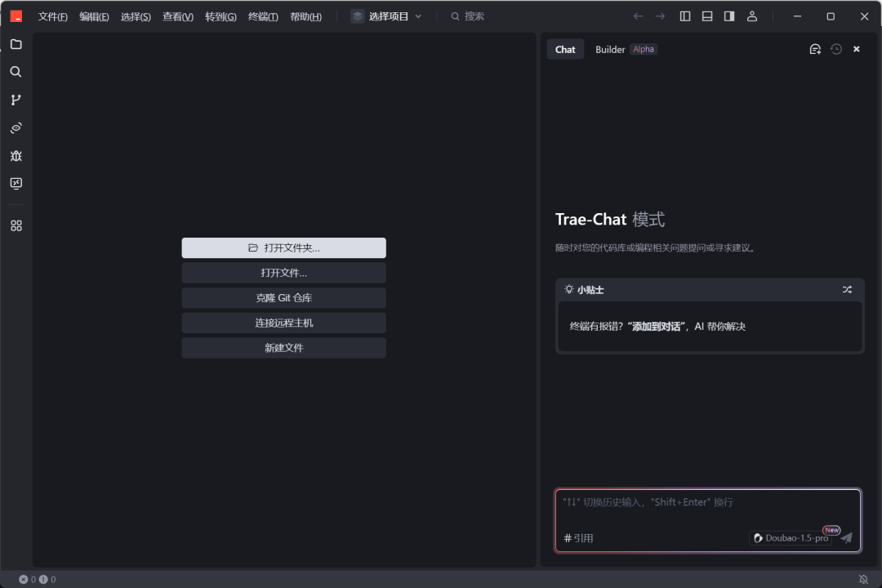Open the terminal panel icon in sidebar
This screenshot has width=882, height=588.
[16, 183]
